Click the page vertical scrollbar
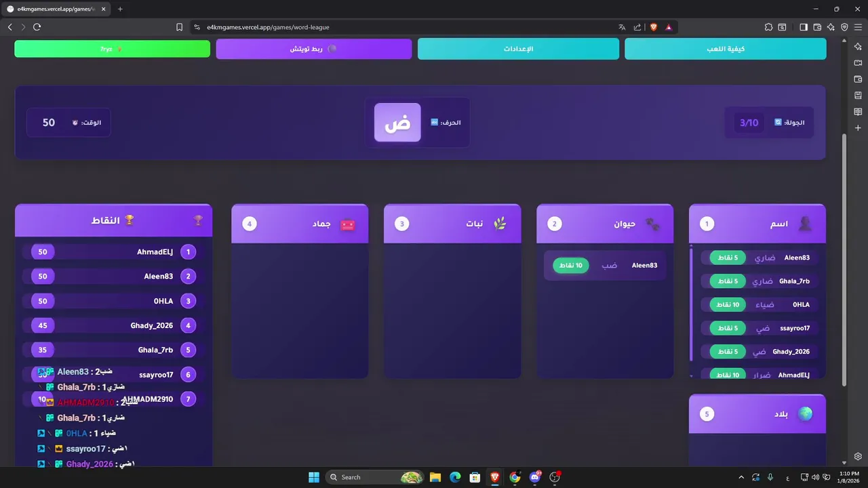Viewport: 868px width, 488px height. tap(844, 260)
